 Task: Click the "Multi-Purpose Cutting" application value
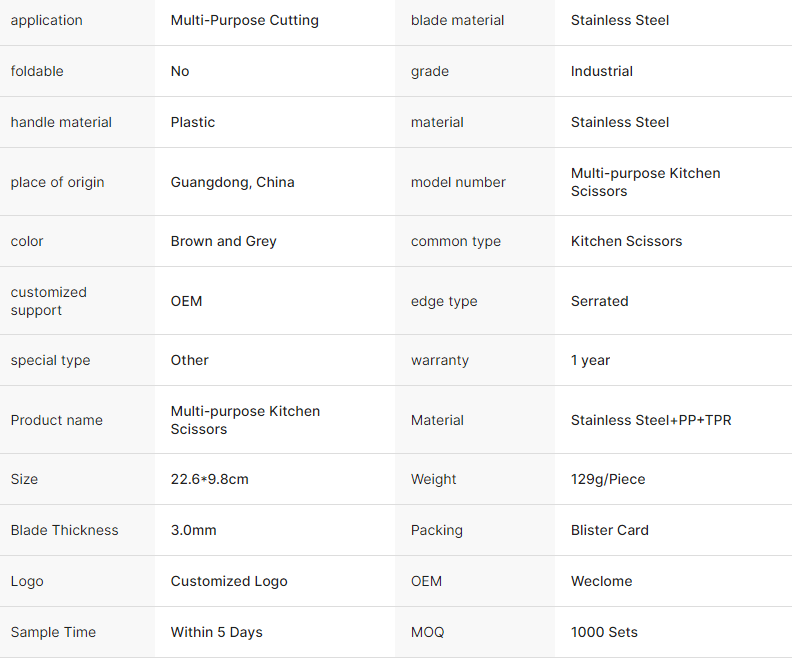(x=244, y=20)
